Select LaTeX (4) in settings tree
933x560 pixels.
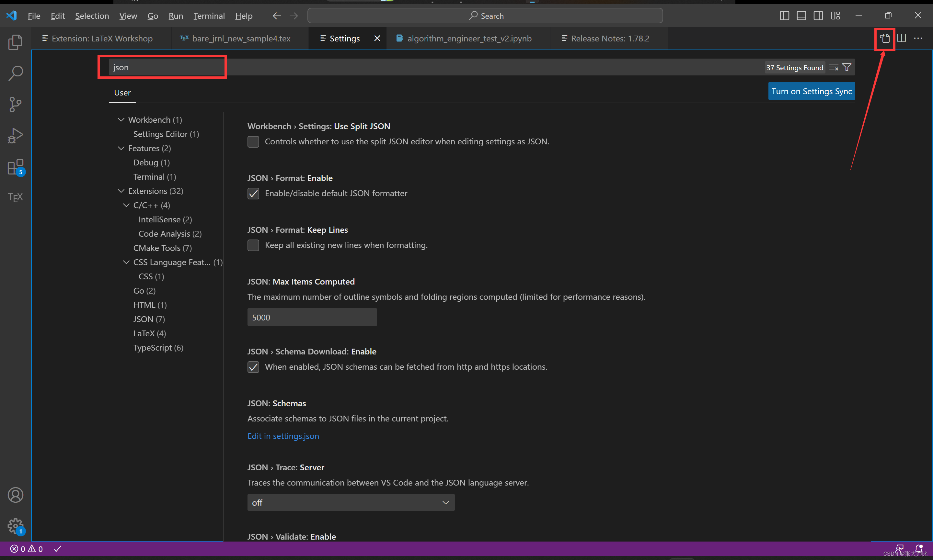click(150, 334)
